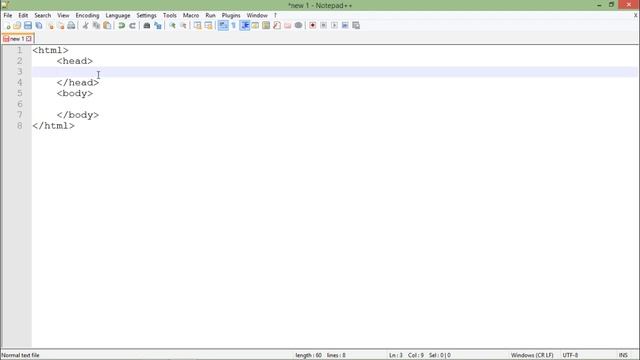This screenshot has width=640, height=360.
Task: Run macro multiple times icon
Action: coord(345,26)
